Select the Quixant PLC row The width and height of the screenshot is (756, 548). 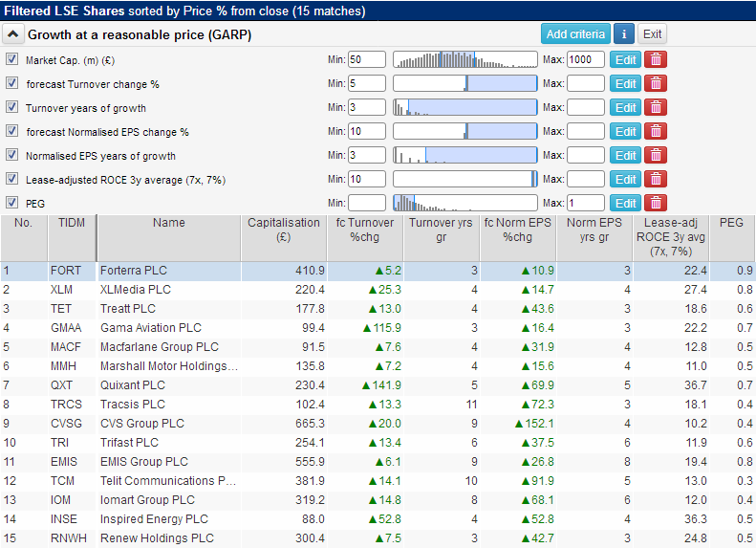[x=378, y=385]
